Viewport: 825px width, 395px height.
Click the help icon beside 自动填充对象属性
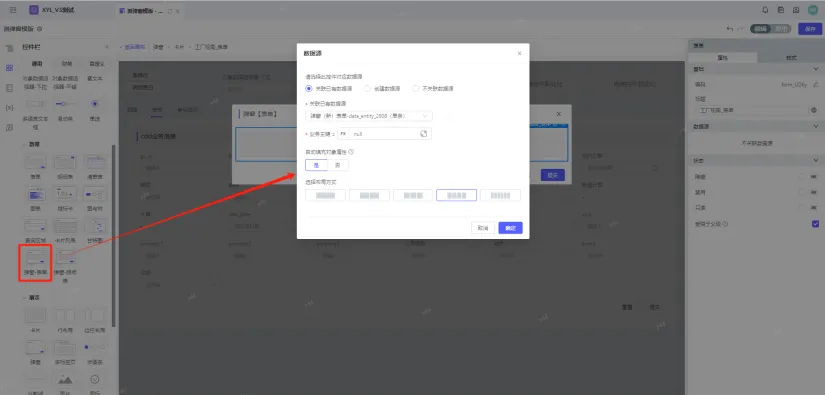351,151
